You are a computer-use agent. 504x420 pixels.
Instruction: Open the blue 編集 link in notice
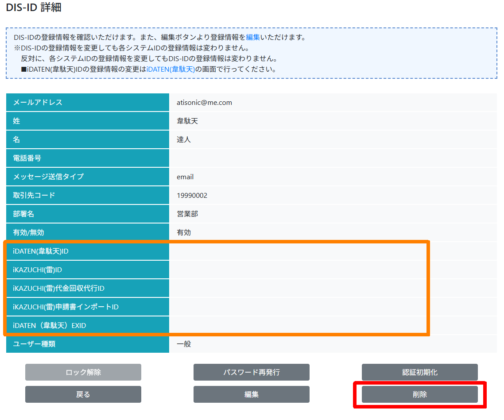pos(253,38)
